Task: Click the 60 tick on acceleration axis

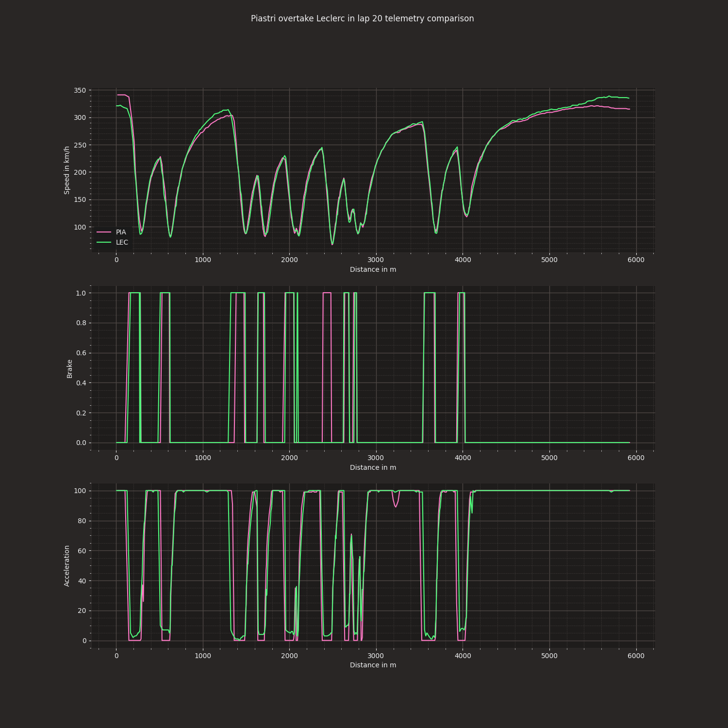Action: pos(82,551)
